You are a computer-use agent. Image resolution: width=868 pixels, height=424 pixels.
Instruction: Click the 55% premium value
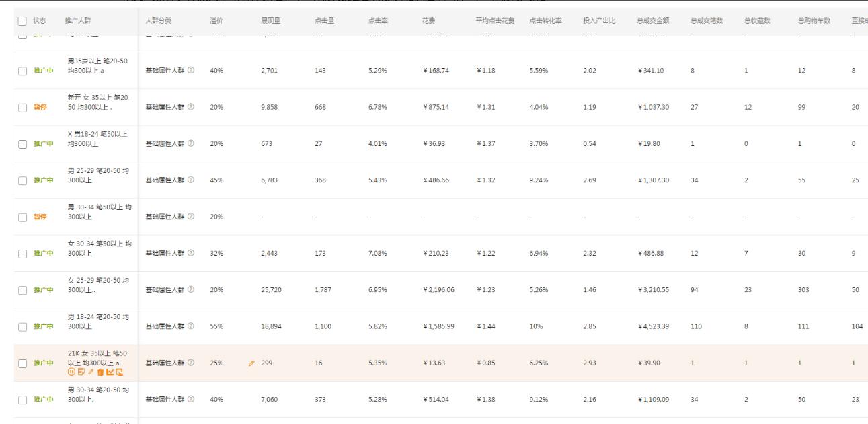216,326
